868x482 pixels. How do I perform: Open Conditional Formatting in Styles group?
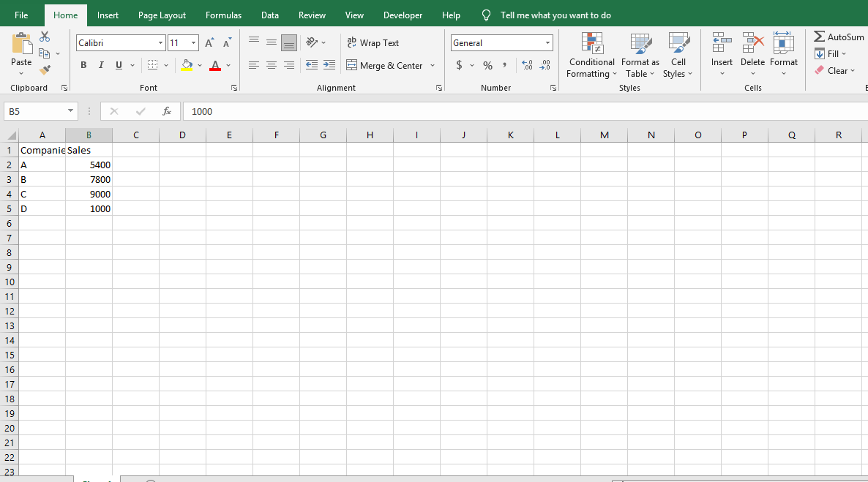[591, 56]
